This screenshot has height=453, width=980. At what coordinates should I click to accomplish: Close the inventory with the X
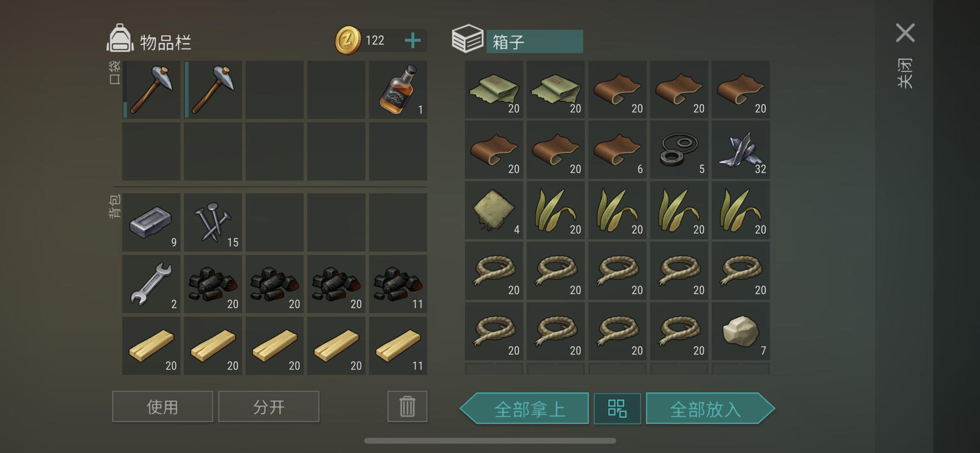(905, 33)
